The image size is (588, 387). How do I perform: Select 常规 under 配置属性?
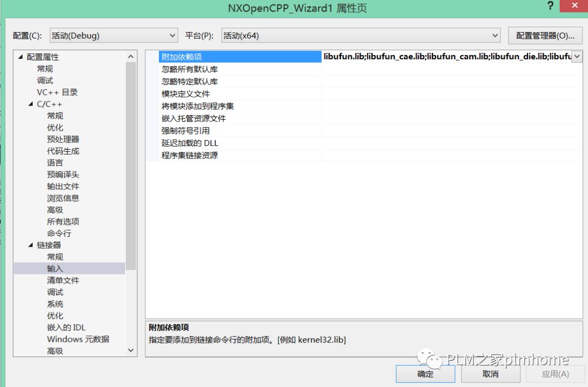45,69
